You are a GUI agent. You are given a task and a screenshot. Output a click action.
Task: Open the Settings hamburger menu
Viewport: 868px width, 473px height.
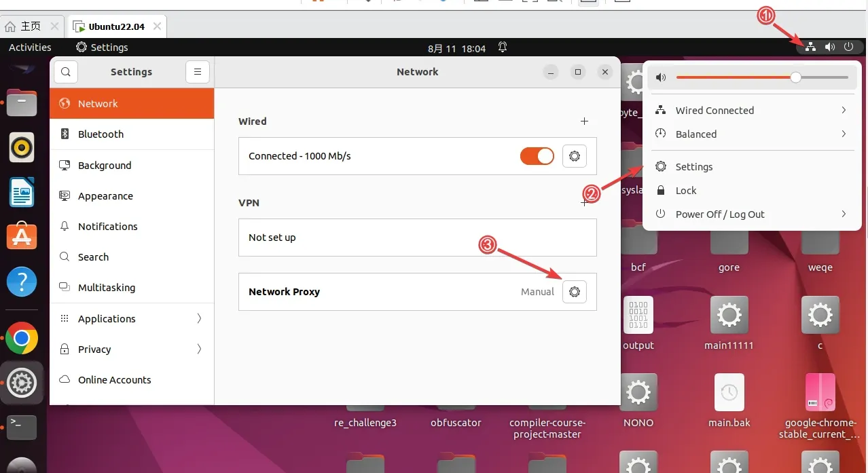pos(198,71)
